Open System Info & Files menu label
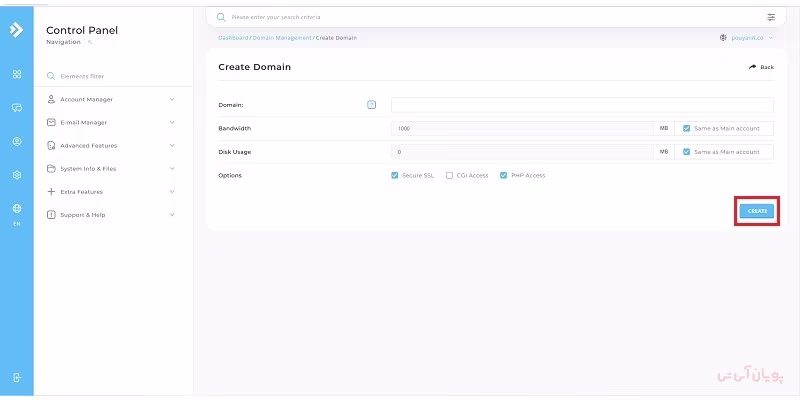This screenshot has height=400, width=800. [88, 169]
